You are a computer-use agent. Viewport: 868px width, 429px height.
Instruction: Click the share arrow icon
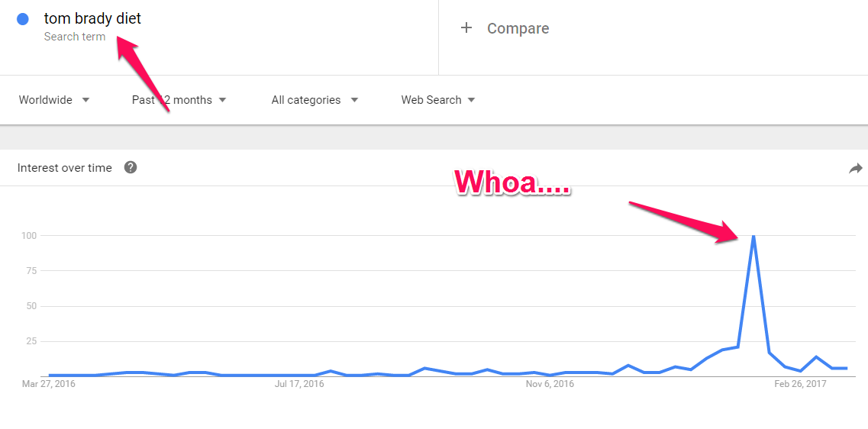pos(855,168)
